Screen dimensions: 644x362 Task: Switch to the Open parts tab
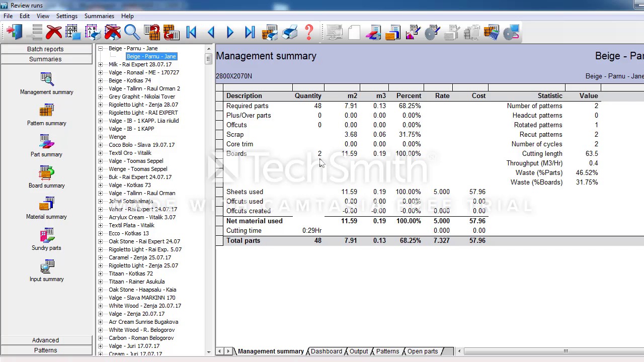click(x=423, y=351)
